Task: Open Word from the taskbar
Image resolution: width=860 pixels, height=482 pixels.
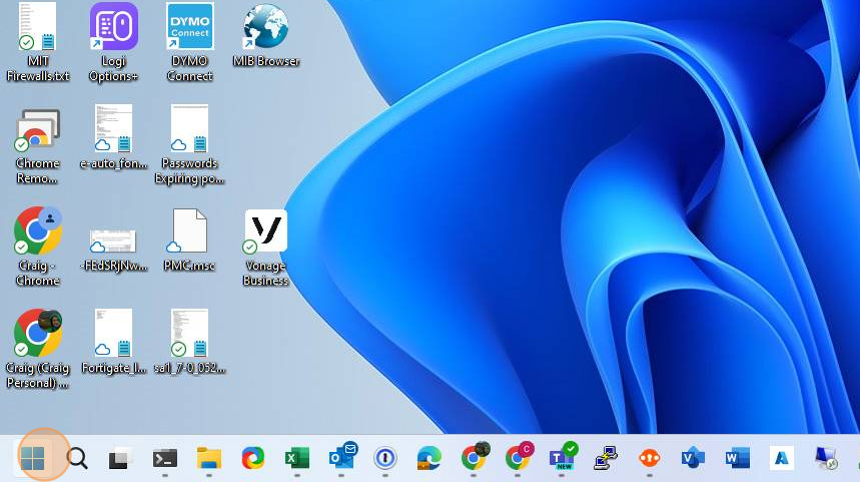Action: 738,458
